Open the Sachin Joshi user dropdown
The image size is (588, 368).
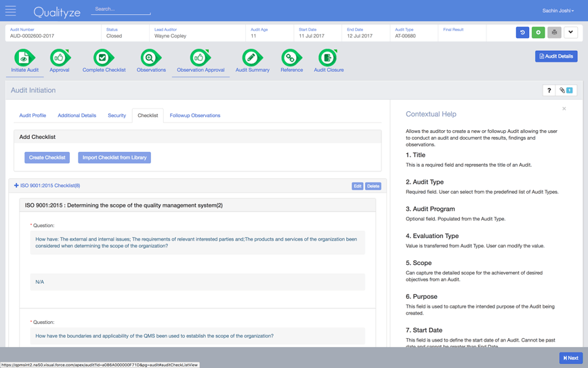pos(558,10)
